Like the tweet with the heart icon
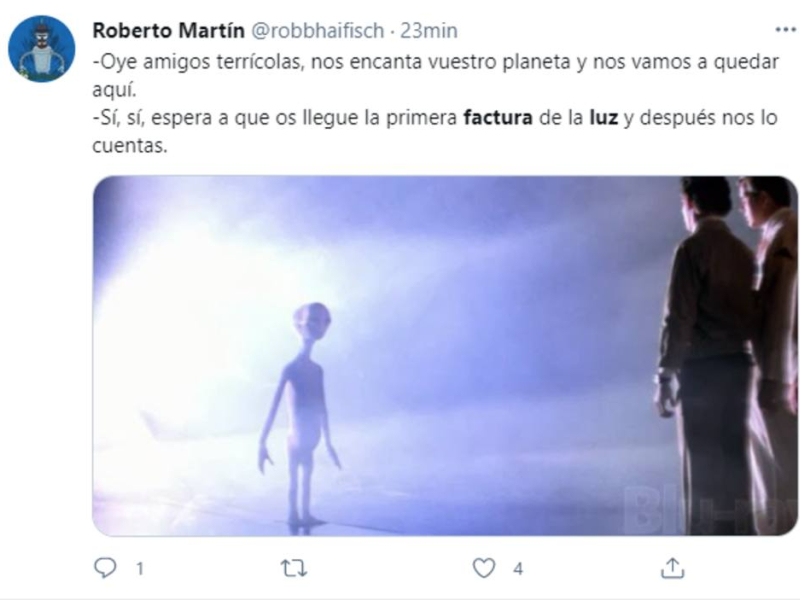This screenshot has height=600, width=800. tap(484, 568)
